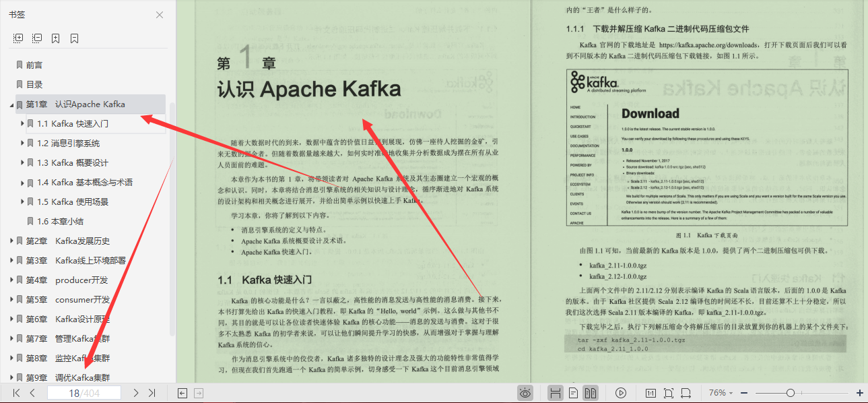Start slideshow playback
Screen dimensions: 868x403
[621, 393]
